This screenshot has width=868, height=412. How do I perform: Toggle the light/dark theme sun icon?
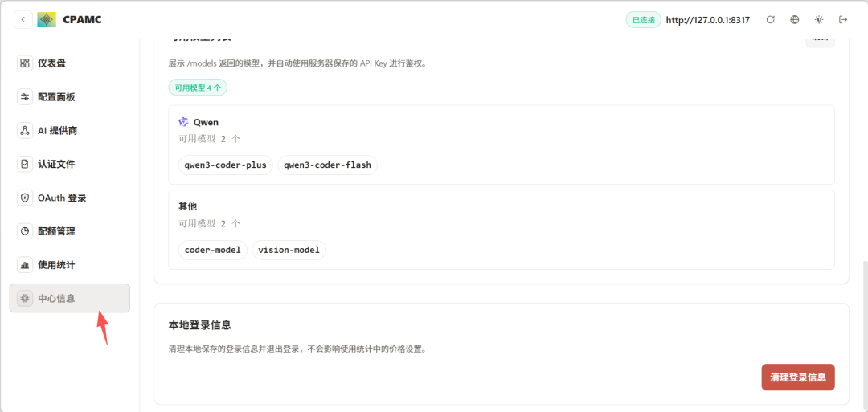pyautogui.click(x=819, y=20)
